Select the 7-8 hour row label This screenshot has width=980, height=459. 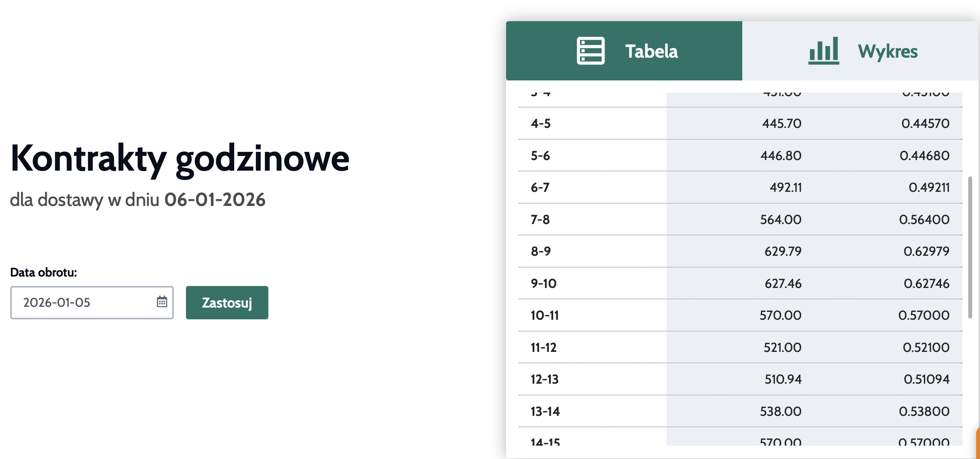540,220
